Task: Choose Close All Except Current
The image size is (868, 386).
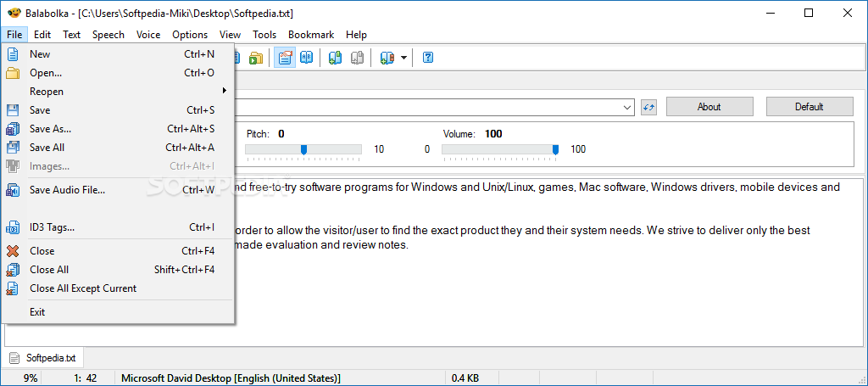Action: pos(118,288)
